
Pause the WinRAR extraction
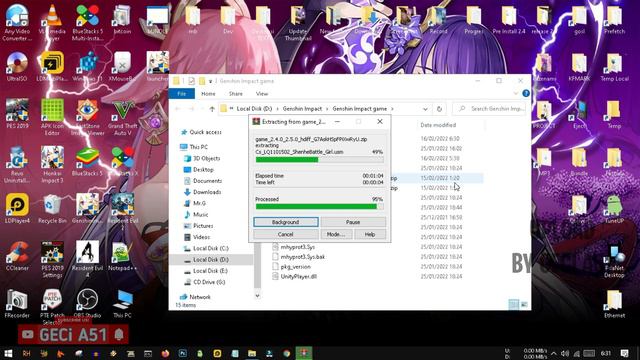(353, 222)
